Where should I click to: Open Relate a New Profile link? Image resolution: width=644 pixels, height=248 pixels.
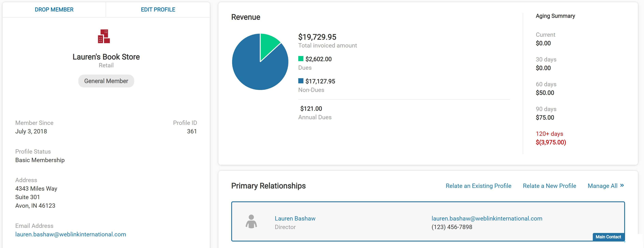pos(549,186)
